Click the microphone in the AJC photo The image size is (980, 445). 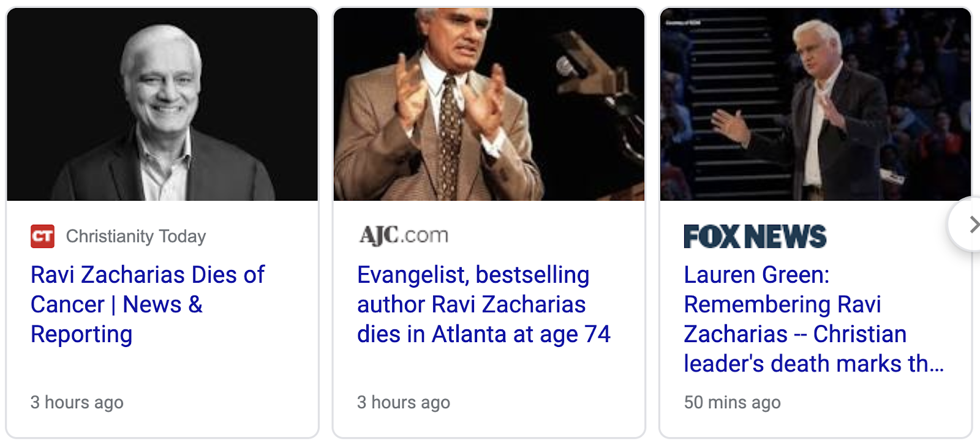pos(567,66)
